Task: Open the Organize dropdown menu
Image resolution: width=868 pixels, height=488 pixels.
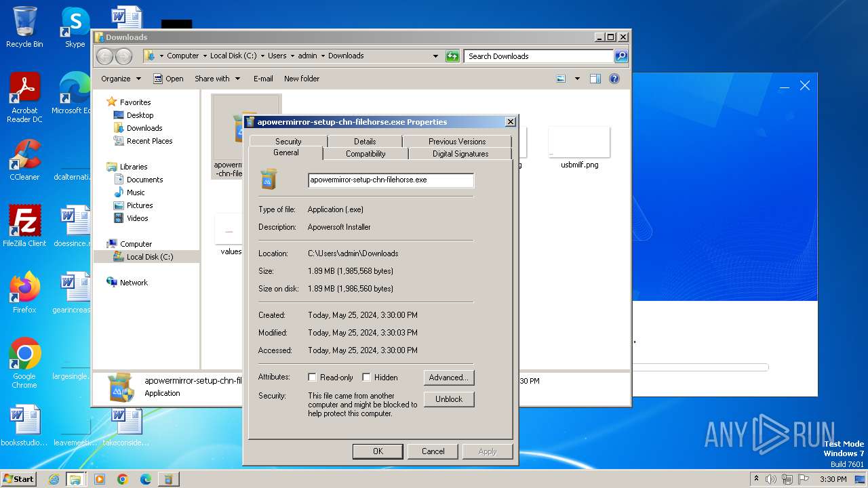Action: tap(121, 79)
